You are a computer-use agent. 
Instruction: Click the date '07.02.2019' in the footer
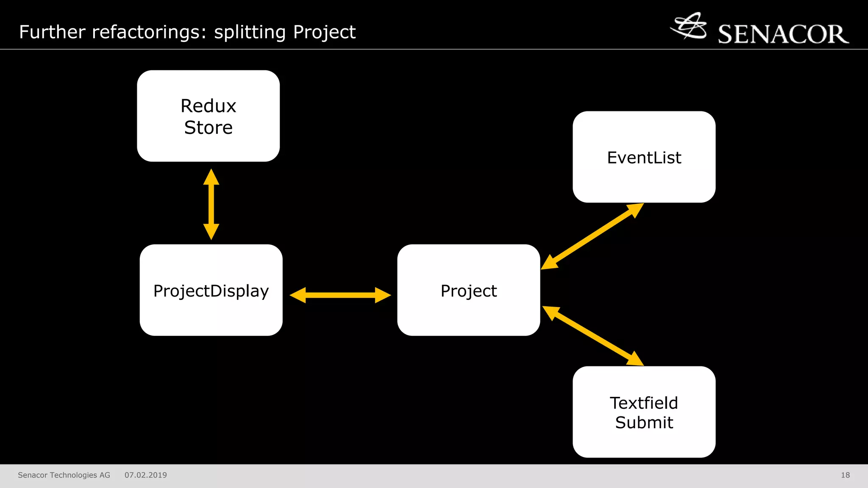[x=146, y=475]
